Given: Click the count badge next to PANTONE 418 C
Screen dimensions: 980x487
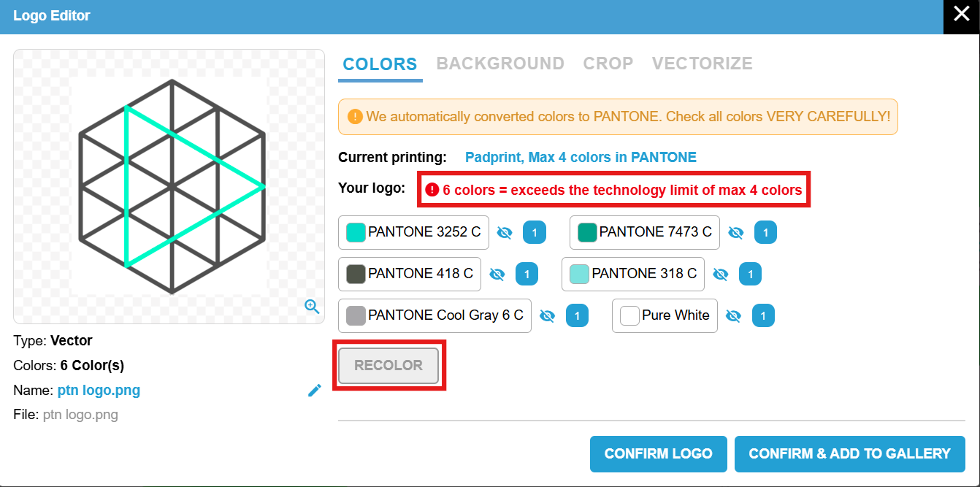Looking at the screenshot, I should [x=527, y=274].
